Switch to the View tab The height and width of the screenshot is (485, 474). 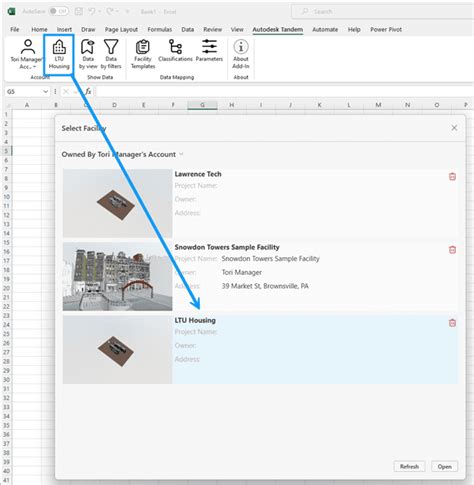pos(237,29)
